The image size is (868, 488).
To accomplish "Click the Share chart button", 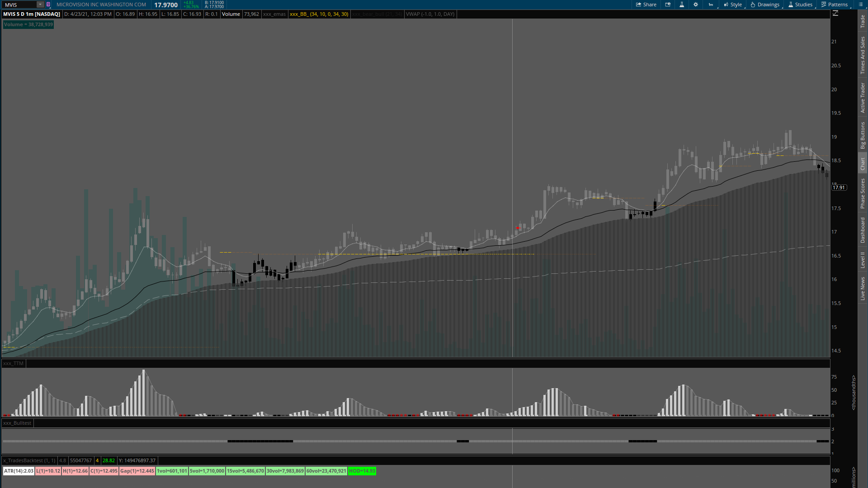I will tap(646, 5).
